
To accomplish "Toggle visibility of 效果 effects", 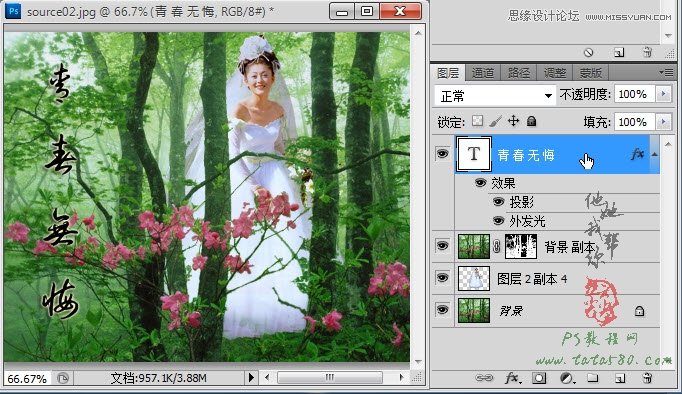I will click(x=480, y=183).
